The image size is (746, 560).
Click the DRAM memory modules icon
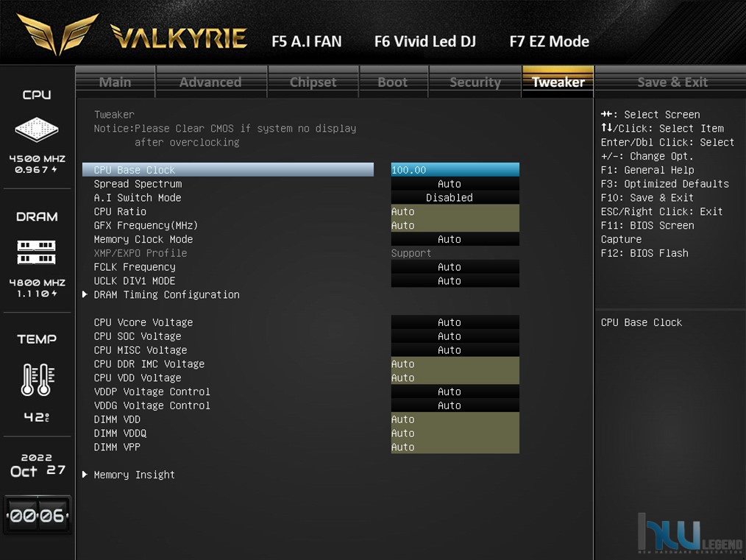(37, 252)
